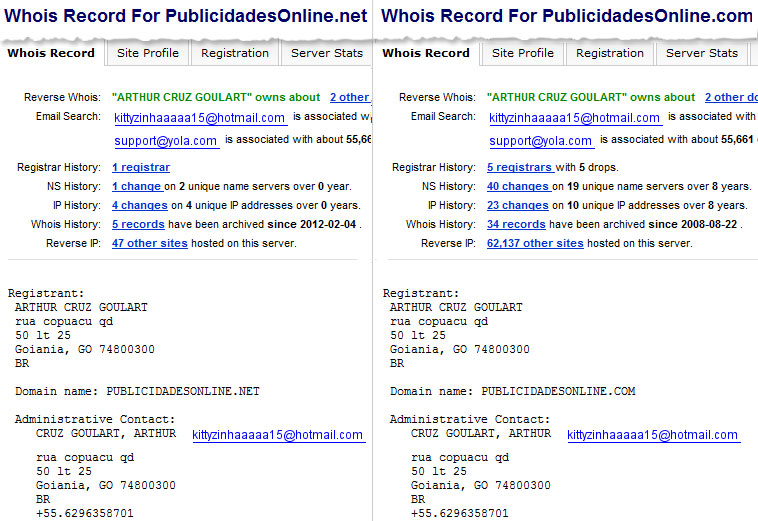Open the '40 changes' NS History link
The width and height of the screenshot is (758, 521).
point(518,186)
